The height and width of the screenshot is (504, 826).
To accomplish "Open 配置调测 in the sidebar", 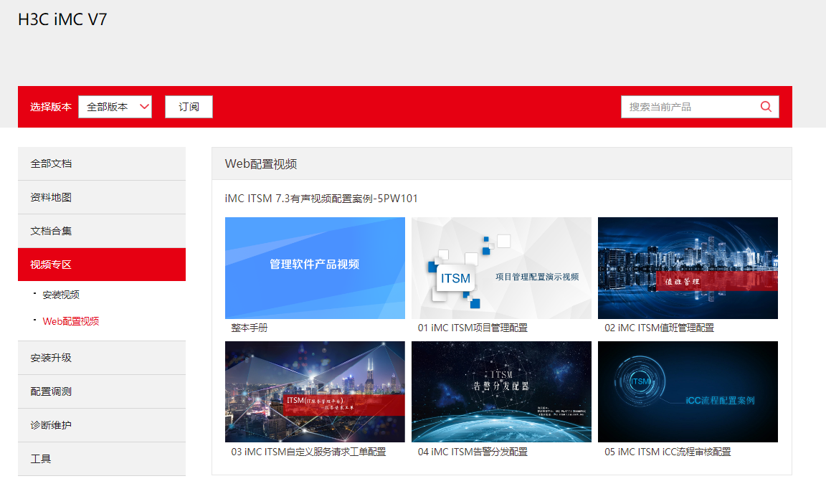I will 101,391.
